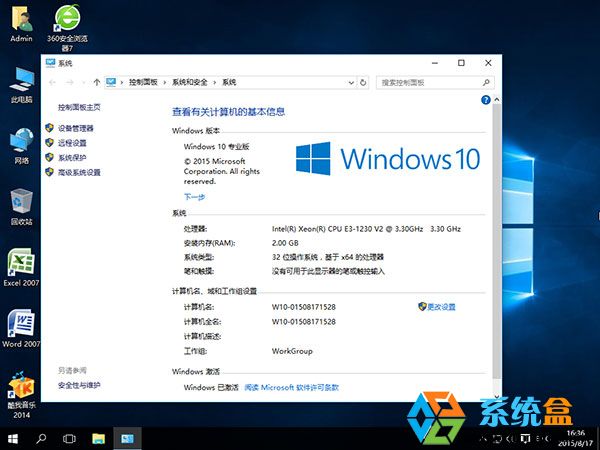Click the system window title icon
The image size is (600, 450).
[50, 63]
